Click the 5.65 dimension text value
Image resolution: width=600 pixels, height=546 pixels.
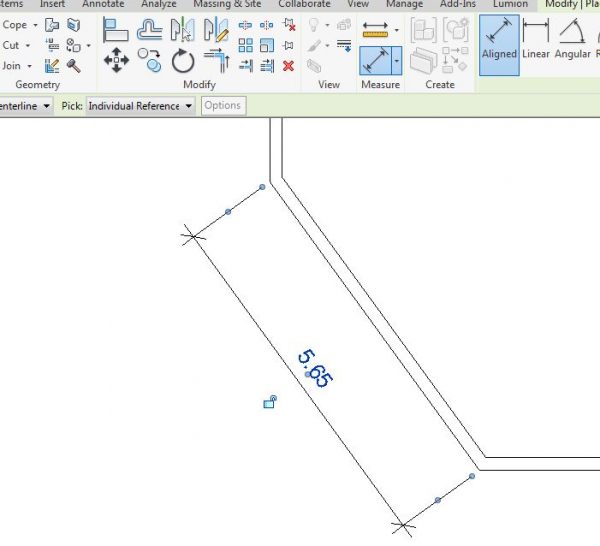point(315,368)
